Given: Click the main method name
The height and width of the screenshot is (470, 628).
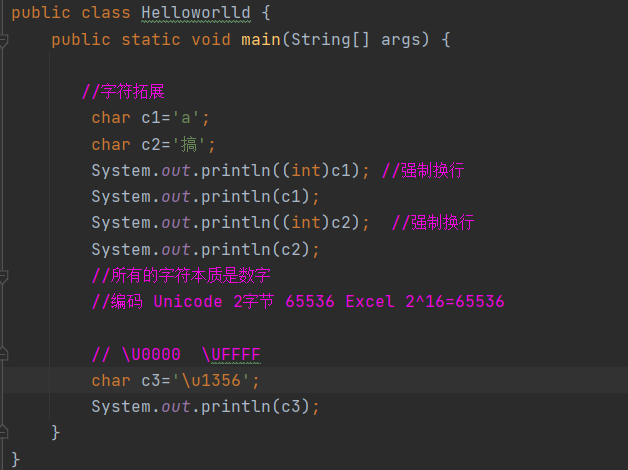Looking at the screenshot, I should pyautogui.click(x=261, y=40).
